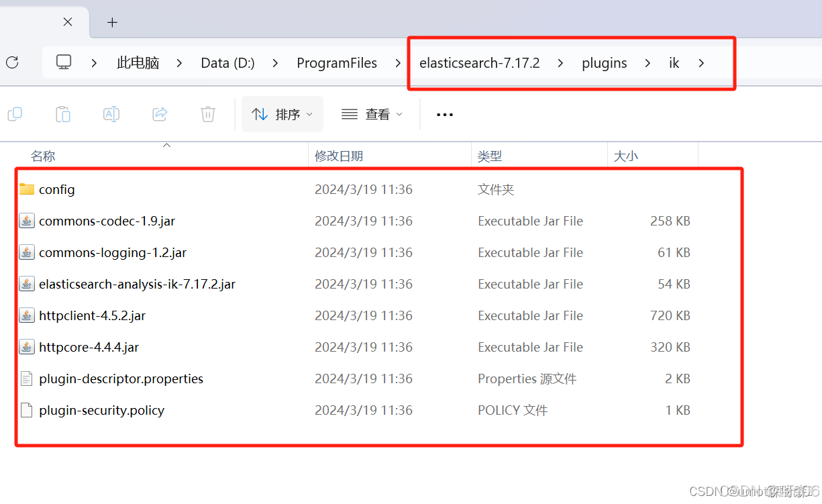Viewport: 822px width, 504px height.
Task: Click the ik breadcrumb segment
Action: point(674,63)
